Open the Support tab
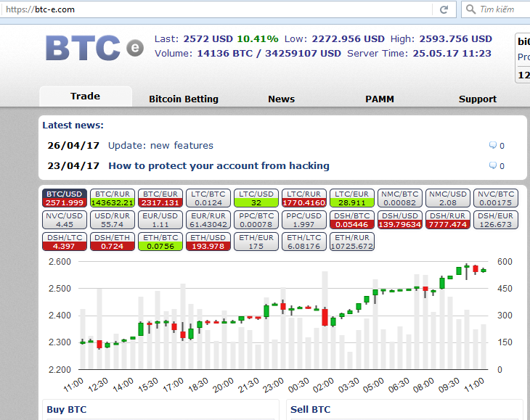This screenshot has width=530, height=420. (x=478, y=99)
